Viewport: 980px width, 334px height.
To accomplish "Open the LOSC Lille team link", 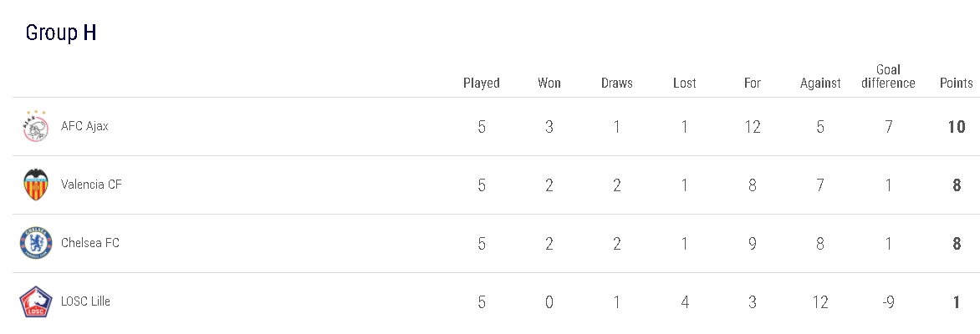I will [85, 301].
